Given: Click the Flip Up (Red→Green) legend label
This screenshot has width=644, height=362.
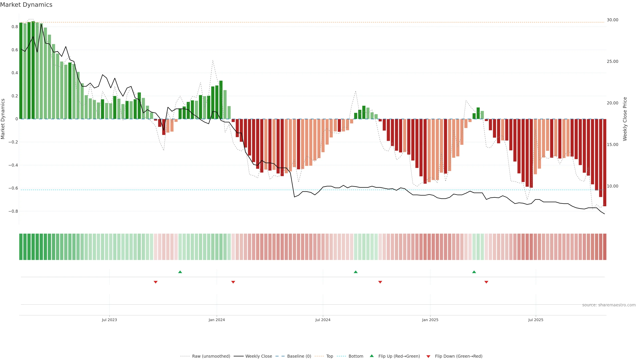Looking at the screenshot, I should (399, 356).
